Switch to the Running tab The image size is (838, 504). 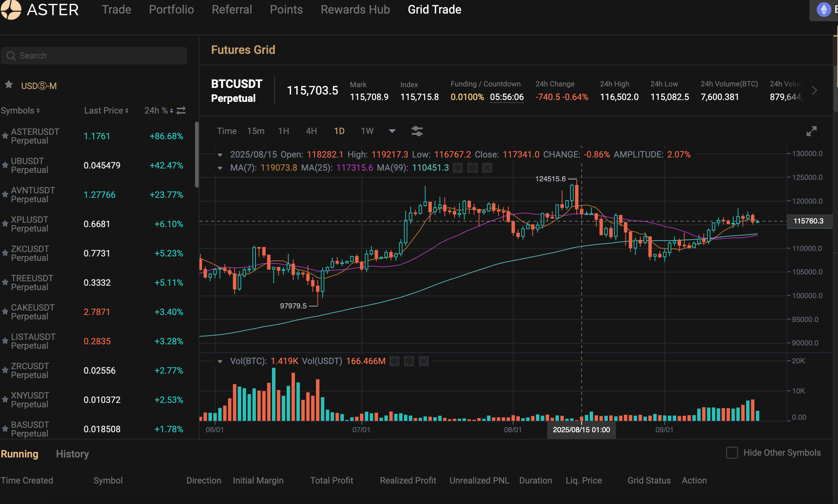point(19,454)
